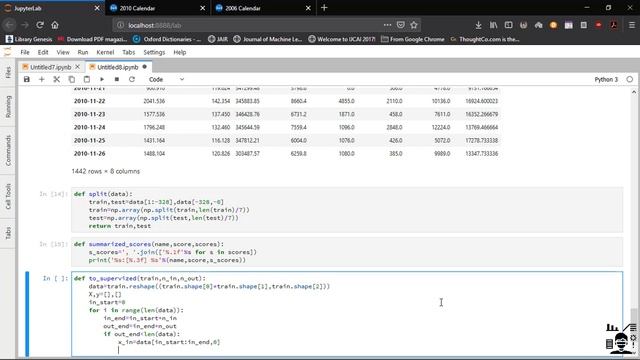Open the Run menu
The image size is (640, 360).
[83, 52]
